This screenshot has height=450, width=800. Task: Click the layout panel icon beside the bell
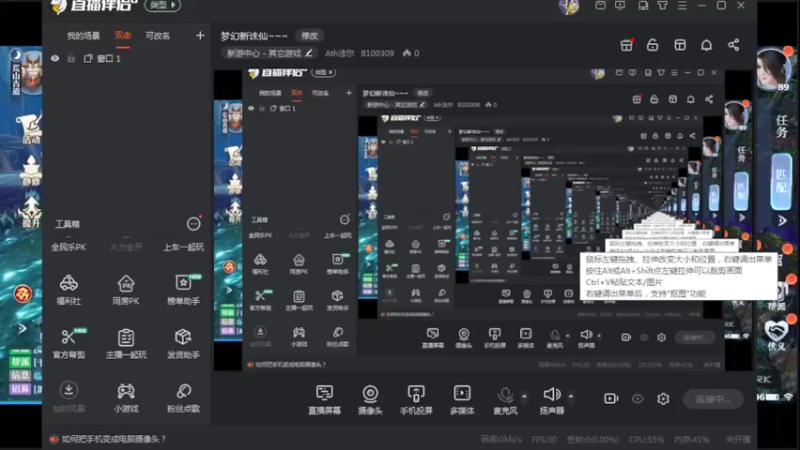coord(680,45)
